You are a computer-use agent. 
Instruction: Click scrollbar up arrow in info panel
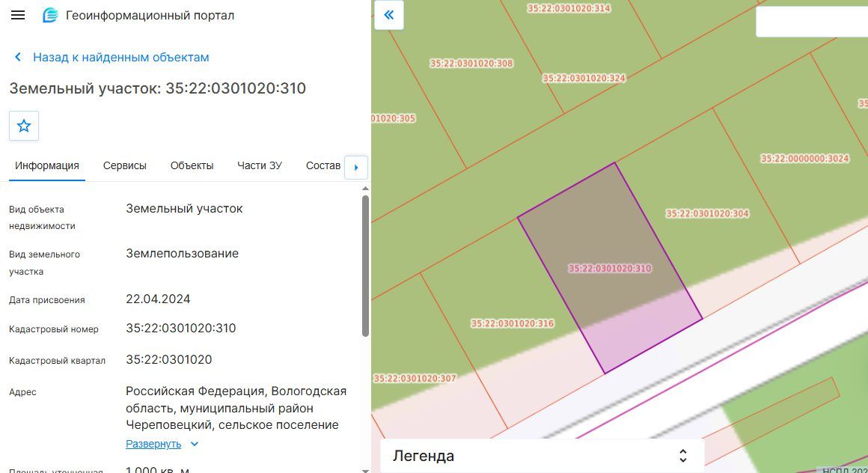click(x=365, y=189)
